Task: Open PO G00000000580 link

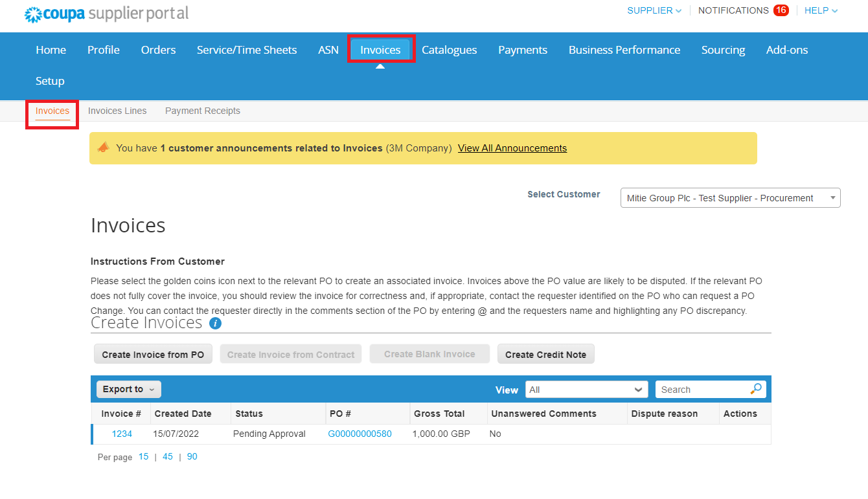Action: 360,434
